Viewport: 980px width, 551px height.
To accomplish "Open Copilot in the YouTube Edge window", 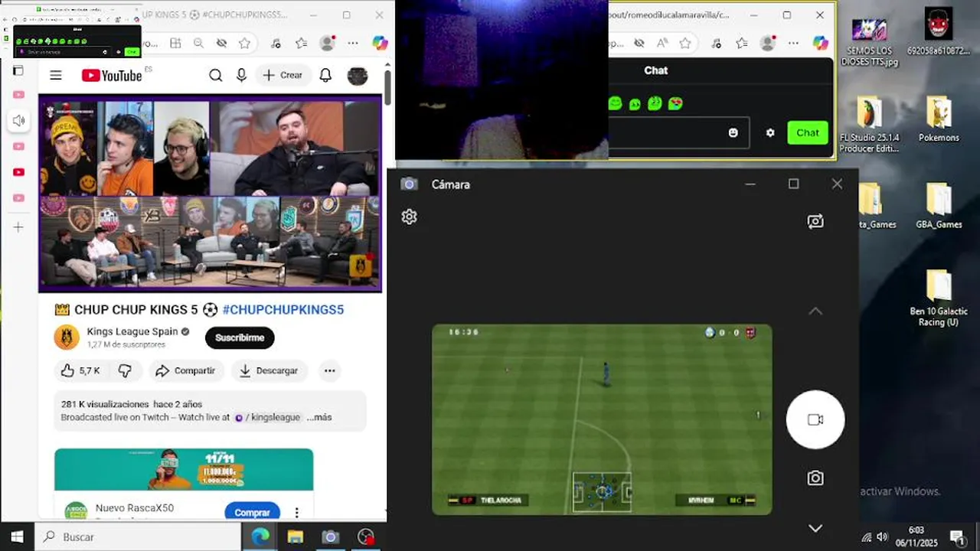I will click(x=380, y=43).
